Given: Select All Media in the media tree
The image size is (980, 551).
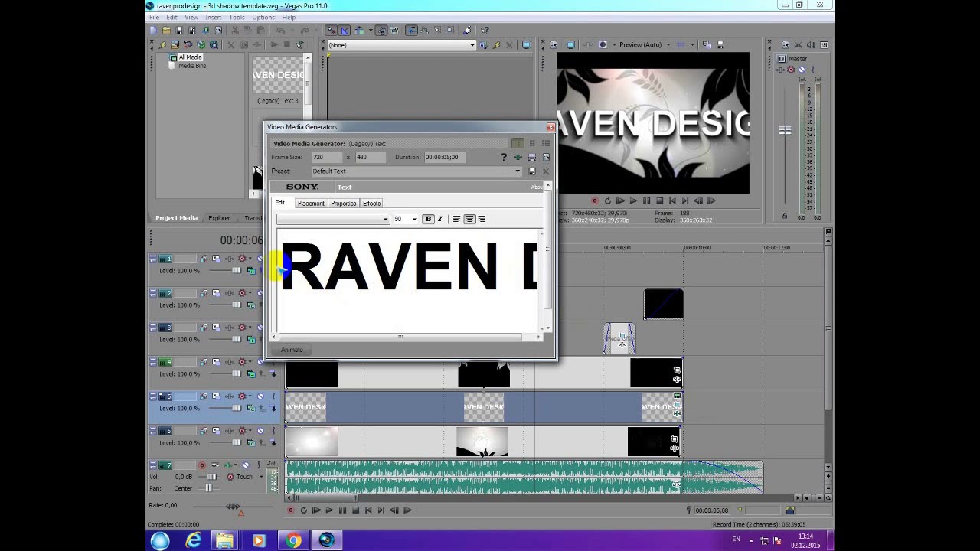Looking at the screenshot, I should click(x=190, y=57).
